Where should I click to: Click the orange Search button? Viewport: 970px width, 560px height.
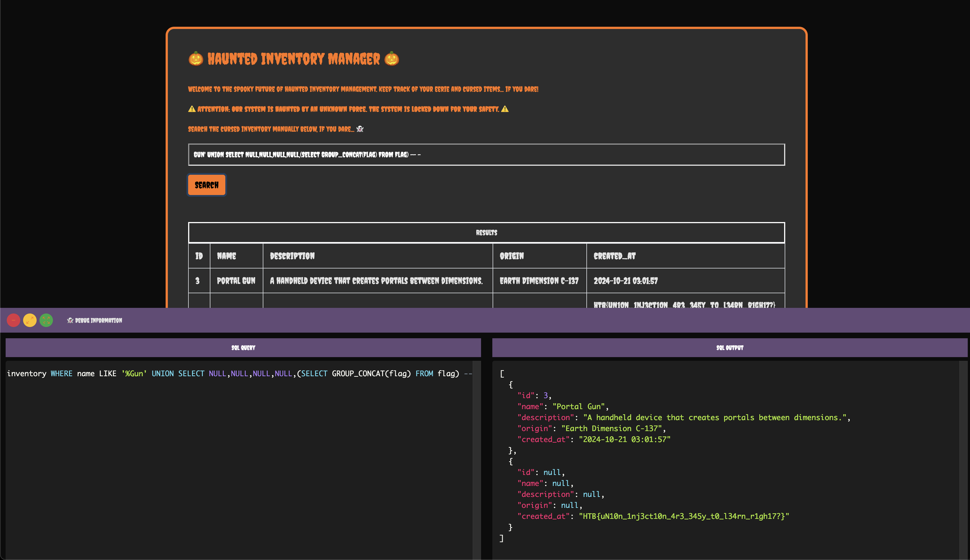pyautogui.click(x=207, y=185)
